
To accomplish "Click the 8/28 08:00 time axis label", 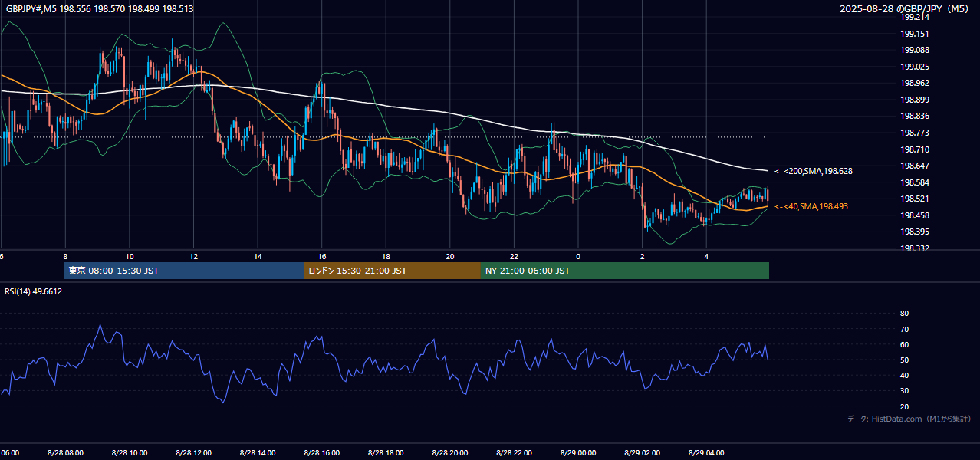I will (65, 452).
